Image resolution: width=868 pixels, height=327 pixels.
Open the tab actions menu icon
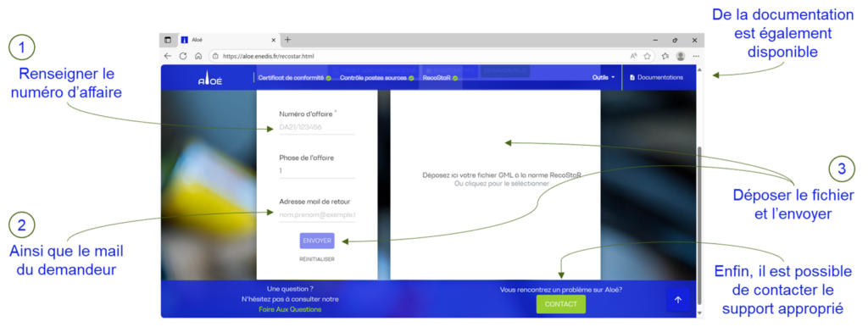[168, 40]
